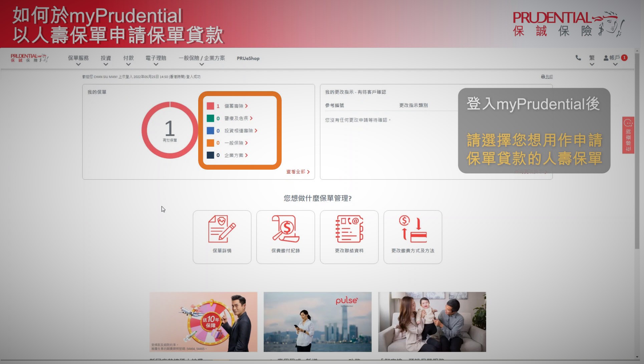This screenshot has height=364, width=644.
Task: Click the navy 企業方案 color square
Action: pos(210,155)
